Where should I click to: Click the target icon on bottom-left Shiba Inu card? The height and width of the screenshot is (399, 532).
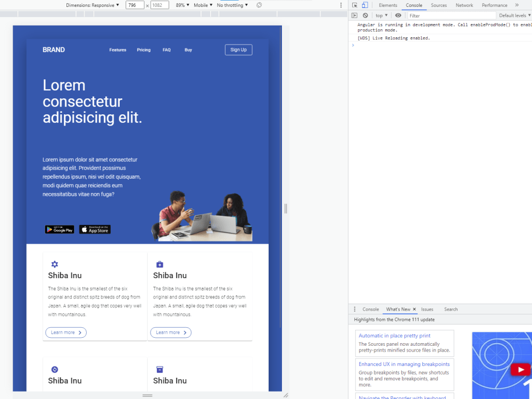pyautogui.click(x=55, y=369)
